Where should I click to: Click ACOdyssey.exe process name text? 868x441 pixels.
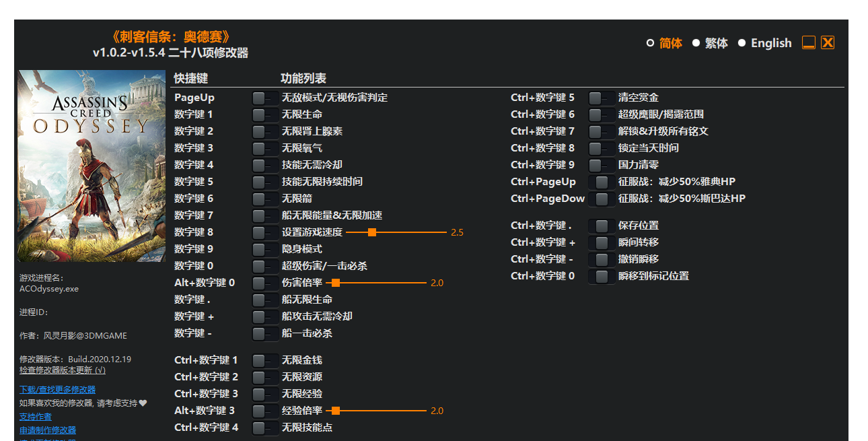[x=49, y=289]
